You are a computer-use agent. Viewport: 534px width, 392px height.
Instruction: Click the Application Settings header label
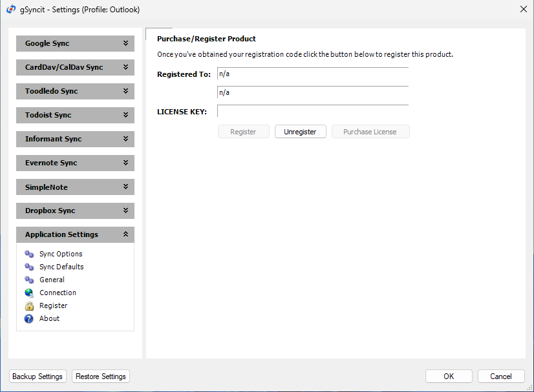(x=61, y=234)
